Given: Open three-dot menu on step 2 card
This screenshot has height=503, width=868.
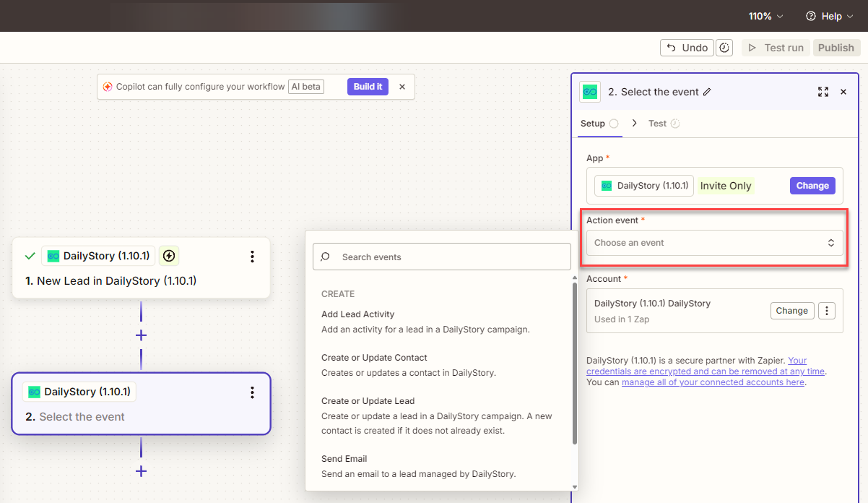Looking at the screenshot, I should tap(252, 392).
